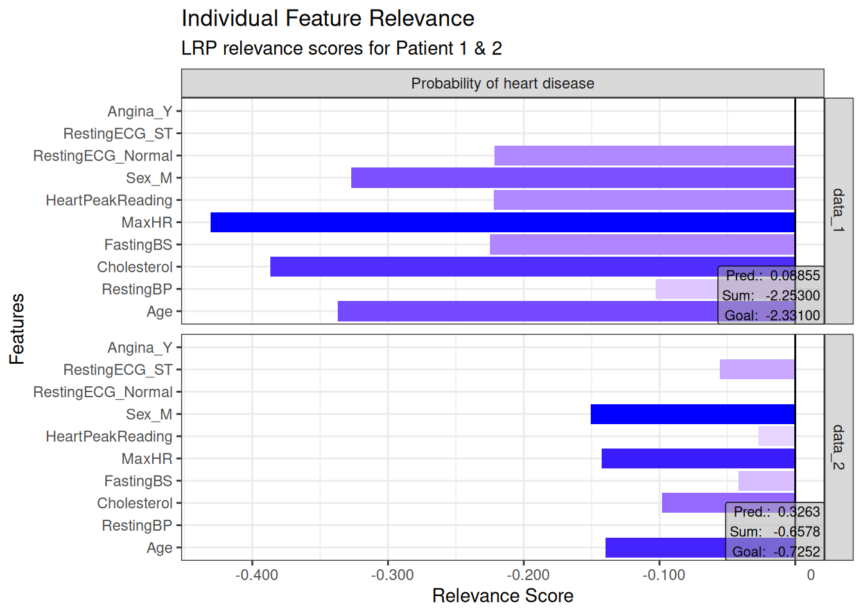Select the RestingECG_ST bar in data_2

pos(757,370)
